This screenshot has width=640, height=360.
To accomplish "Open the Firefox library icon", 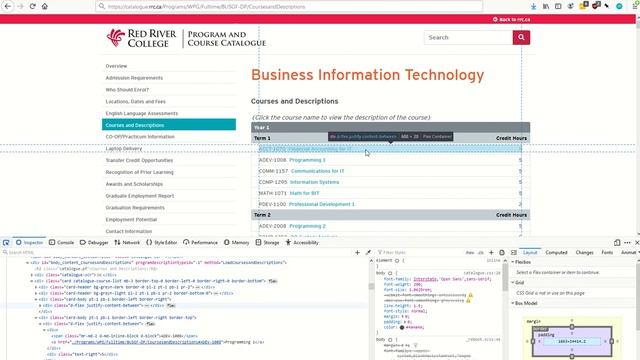I will pyautogui.click(x=546, y=6).
